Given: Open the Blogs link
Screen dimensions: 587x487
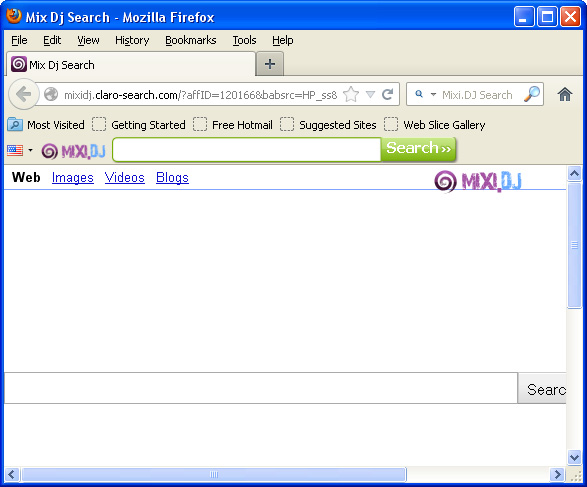Looking at the screenshot, I should point(172,177).
